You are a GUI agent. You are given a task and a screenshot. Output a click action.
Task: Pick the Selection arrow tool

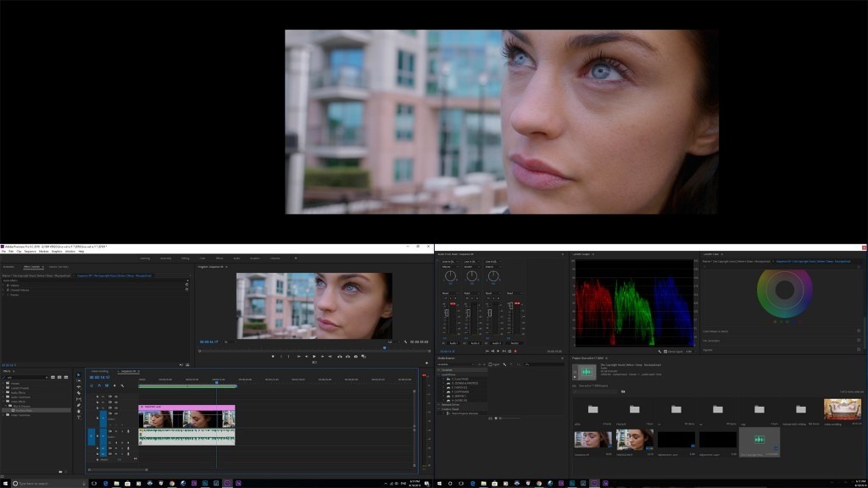coord(79,374)
